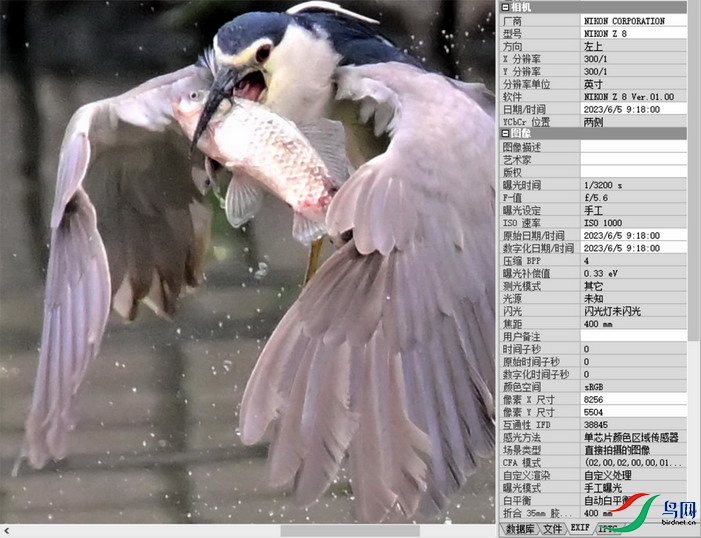Click the empty 艺术家 field

634,159
